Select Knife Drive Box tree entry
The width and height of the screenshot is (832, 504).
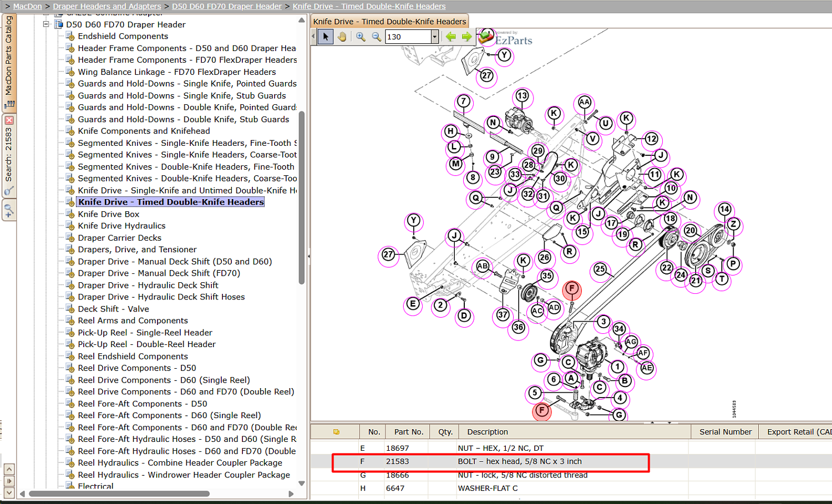109,214
